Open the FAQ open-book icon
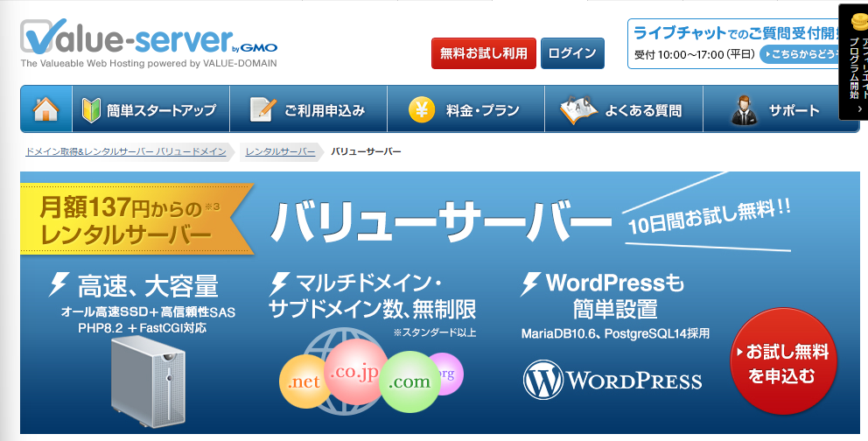Viewport: 868px width, 441px height. (577, 109)
